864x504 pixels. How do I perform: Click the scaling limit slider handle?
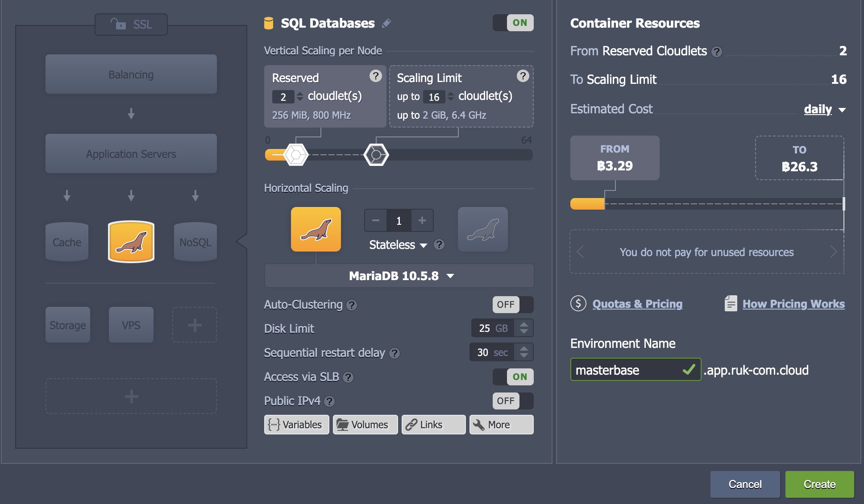376,155
